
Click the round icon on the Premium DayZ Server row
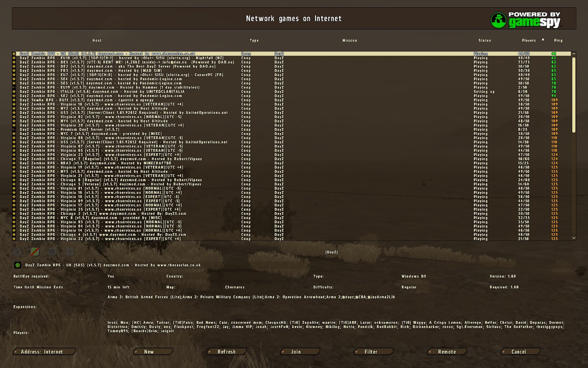click(x=14, y=130)
